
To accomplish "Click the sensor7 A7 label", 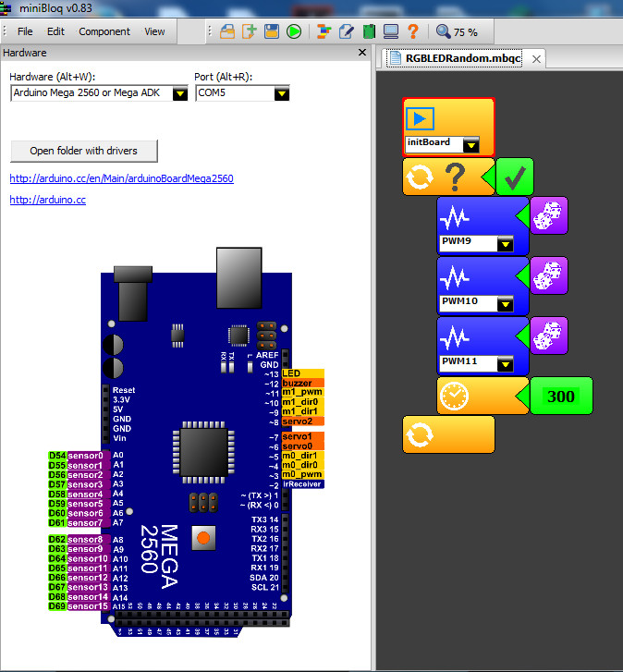I will click(88, 523).
